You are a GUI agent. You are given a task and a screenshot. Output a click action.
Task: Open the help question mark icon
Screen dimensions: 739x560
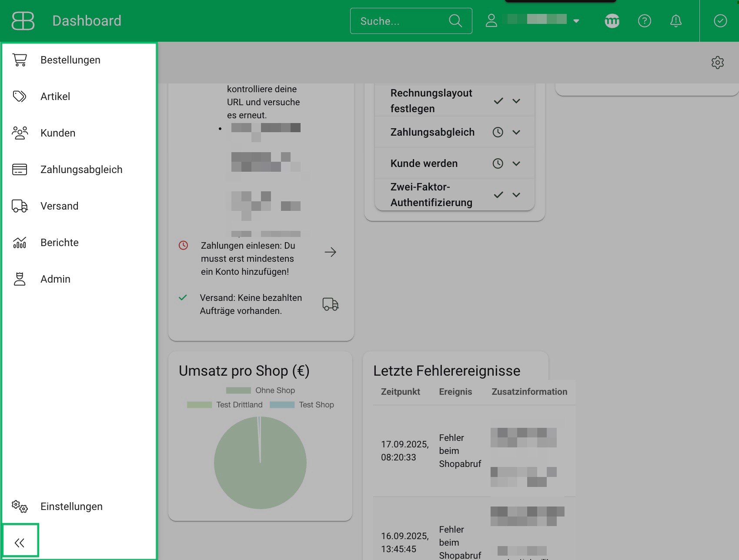click(x=645, y=21)
